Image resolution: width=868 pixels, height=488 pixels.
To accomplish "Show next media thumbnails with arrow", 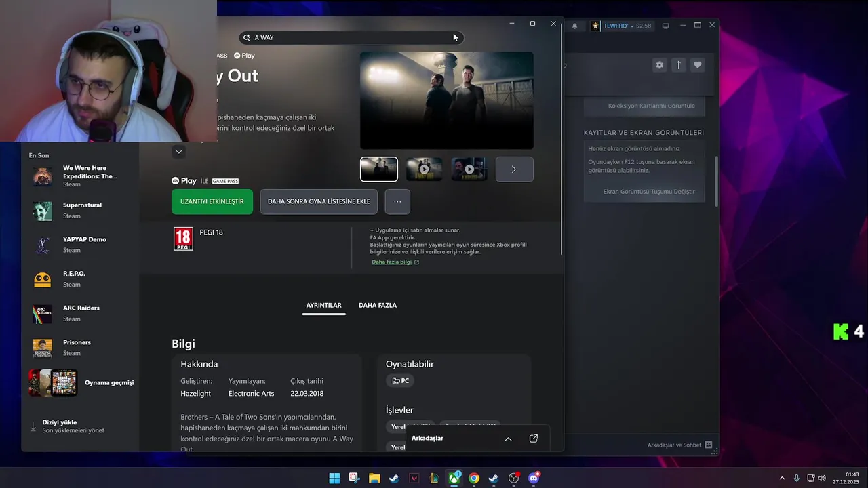I will click(x=514, y=169).
